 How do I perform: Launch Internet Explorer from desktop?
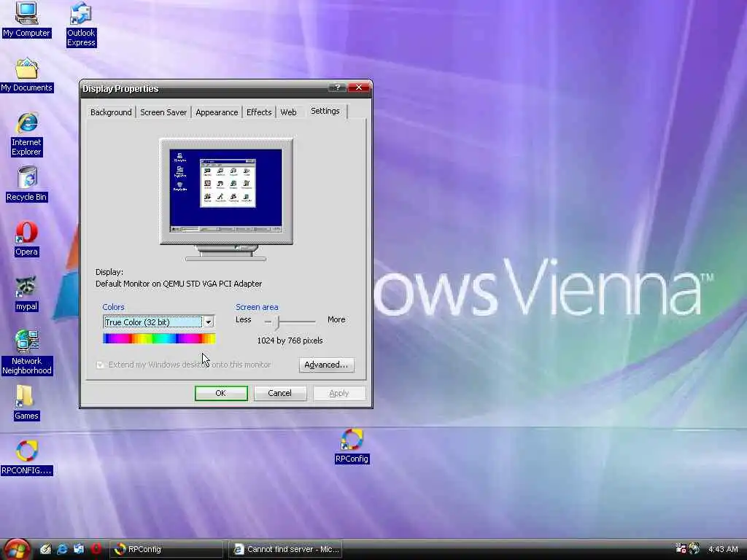(27, 135)
